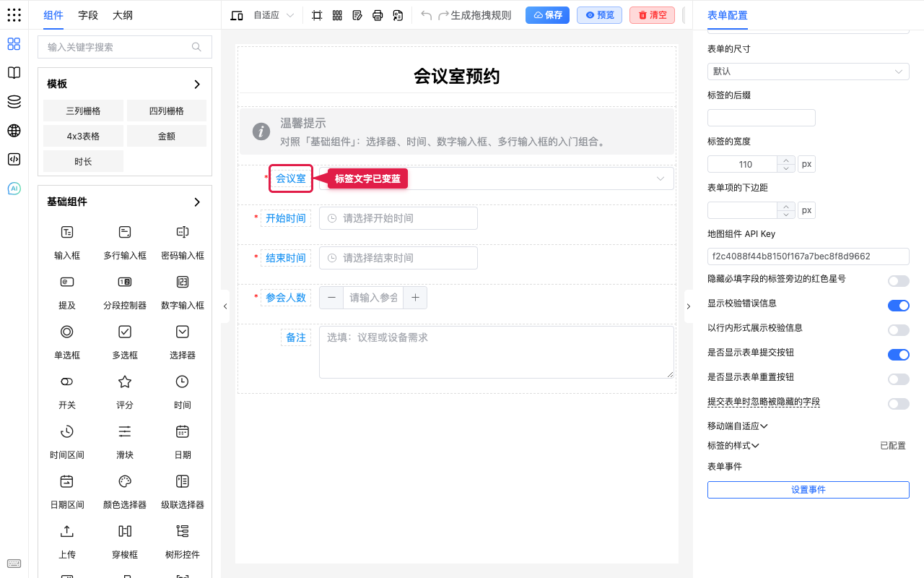Toggle 提交表单时忽略被隐藏的字段 switch
This screenshot has width=924, height=578.
tap(899, 404)
